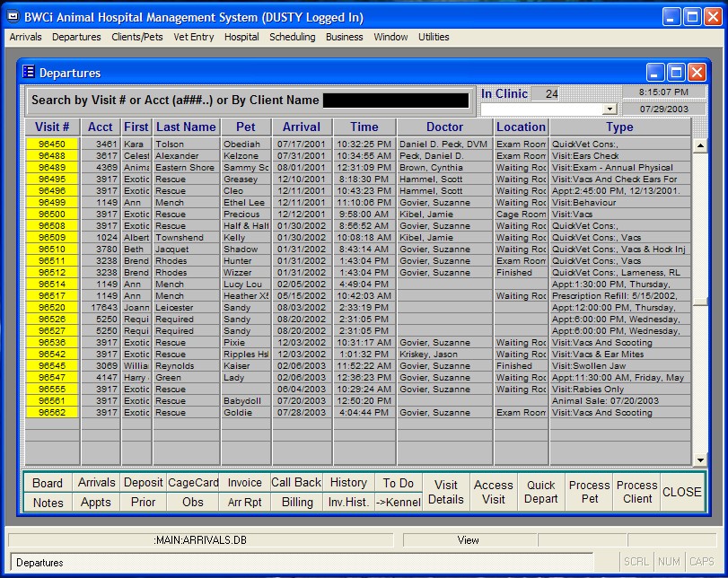Viewport: 728px width, 578px height.
Task: Click pet name Obediah
Action: click(241, 144)
